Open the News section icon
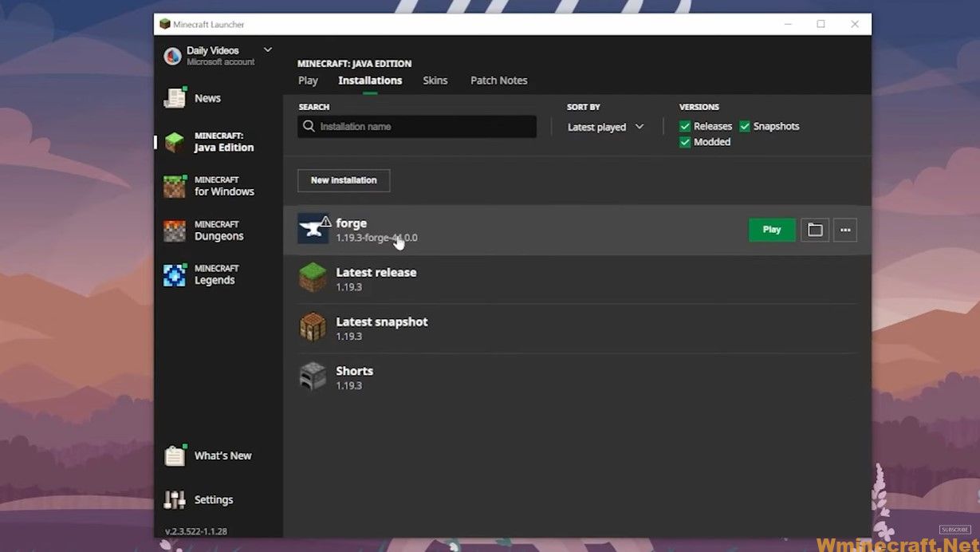This screenshot has width=980, height=552. coord(175,98)
